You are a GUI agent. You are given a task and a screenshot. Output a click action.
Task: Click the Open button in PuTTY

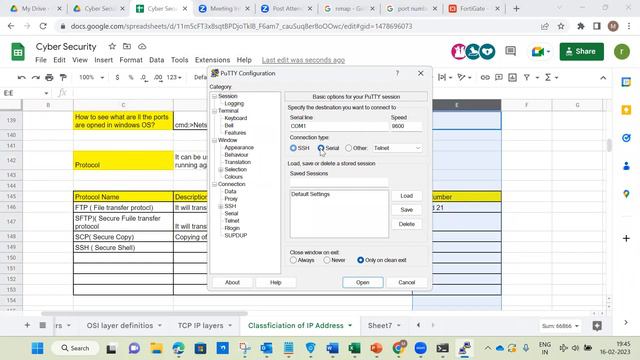(362, 282)
